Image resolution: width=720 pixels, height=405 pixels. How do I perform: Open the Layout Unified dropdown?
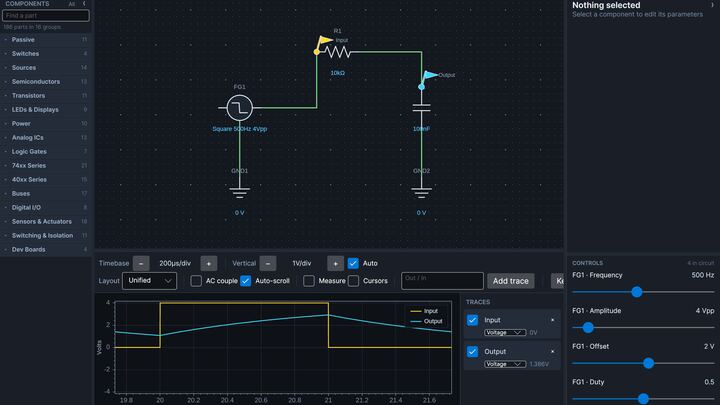point(150,281)
